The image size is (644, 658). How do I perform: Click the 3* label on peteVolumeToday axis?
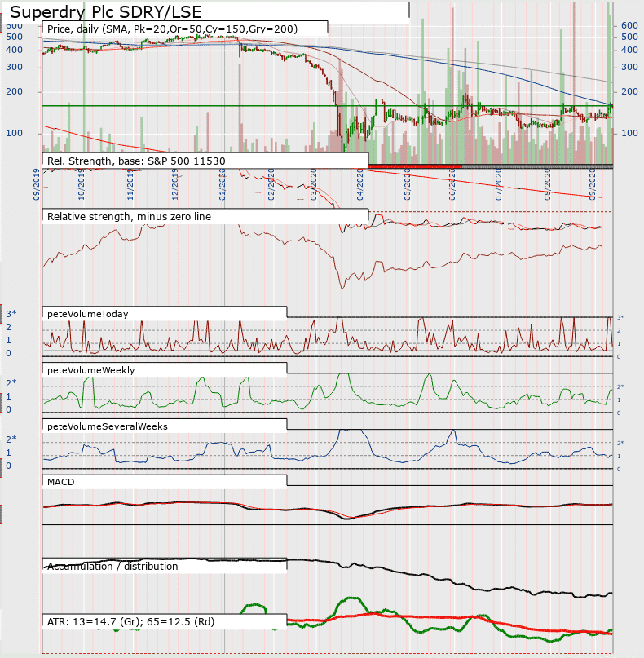coord(11,313)
